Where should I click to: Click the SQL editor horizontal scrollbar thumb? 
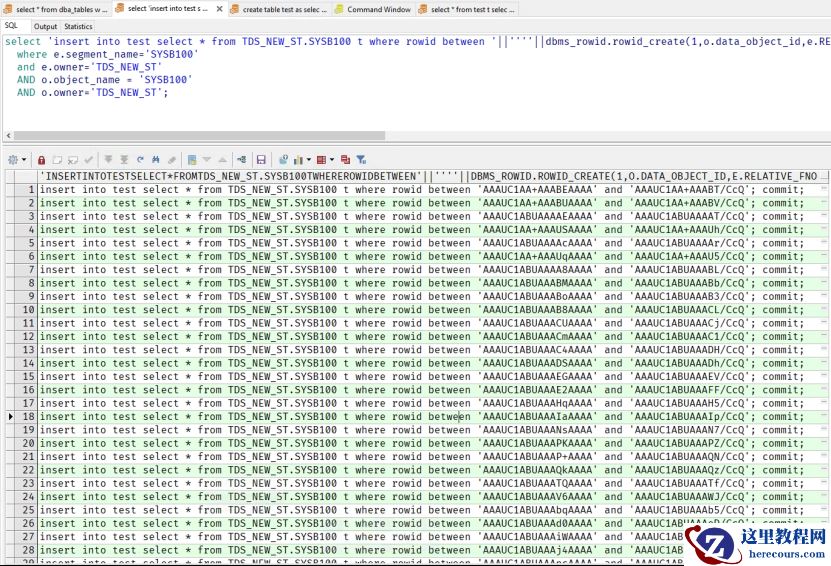coord(199,136)
